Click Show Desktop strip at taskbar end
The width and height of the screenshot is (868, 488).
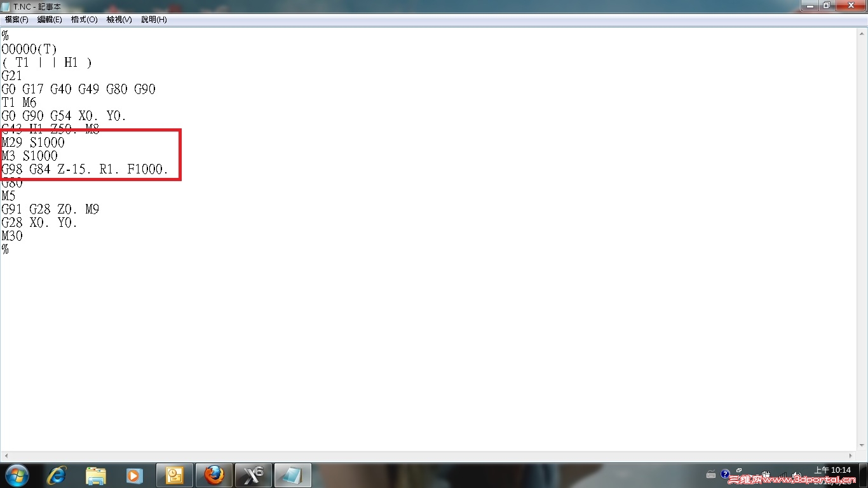(x=864, y=475)
